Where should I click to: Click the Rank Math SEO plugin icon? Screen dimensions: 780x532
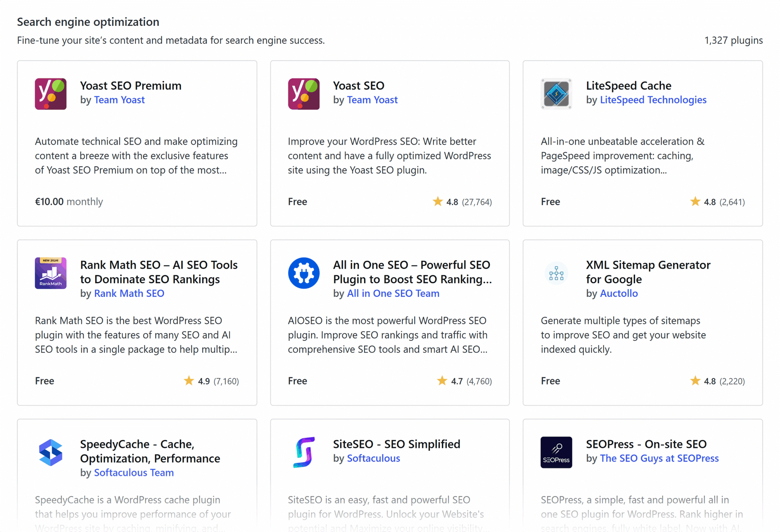[51, 273]
